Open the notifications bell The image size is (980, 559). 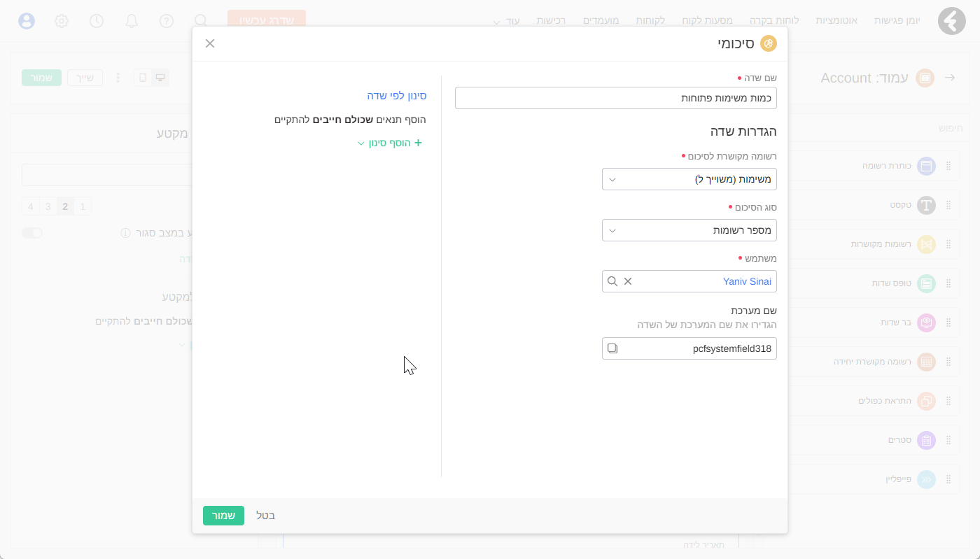point(132,21)
